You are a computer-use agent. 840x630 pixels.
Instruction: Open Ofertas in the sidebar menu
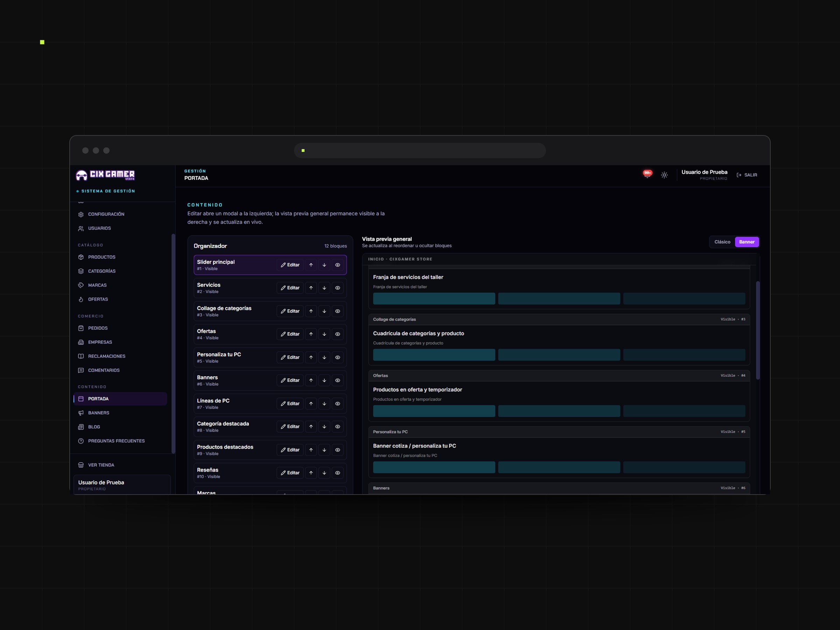point(120,299)
